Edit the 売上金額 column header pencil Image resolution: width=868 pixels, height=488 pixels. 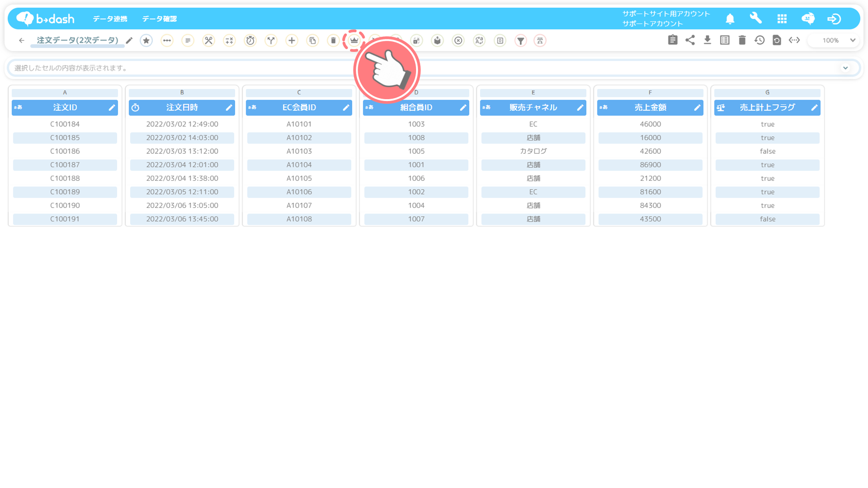coord(697,107)
